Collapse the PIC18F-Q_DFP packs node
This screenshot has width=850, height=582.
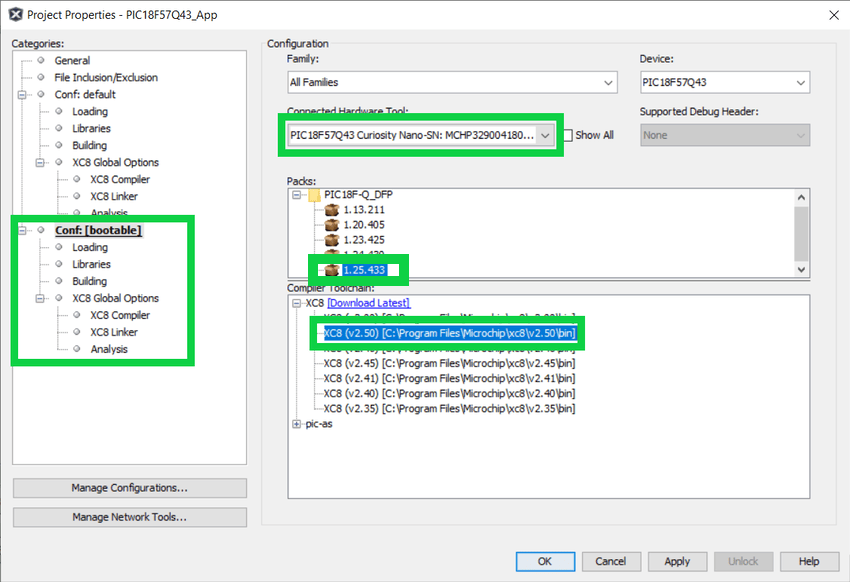[296, 194]
